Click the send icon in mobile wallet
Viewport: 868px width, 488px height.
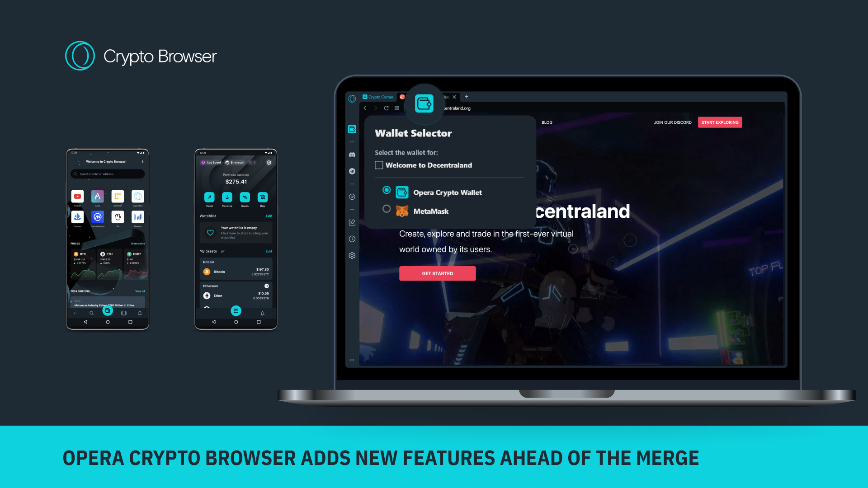point(209,197)
